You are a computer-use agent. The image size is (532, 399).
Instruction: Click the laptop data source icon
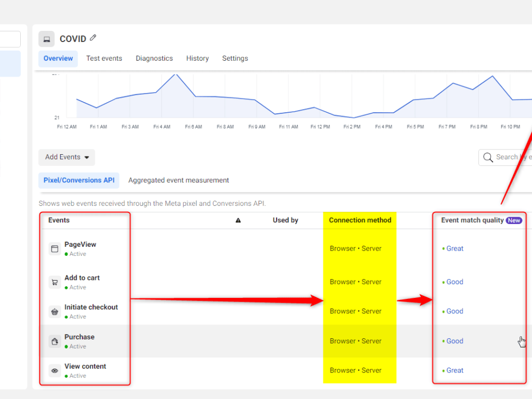(x=46, y=39)
